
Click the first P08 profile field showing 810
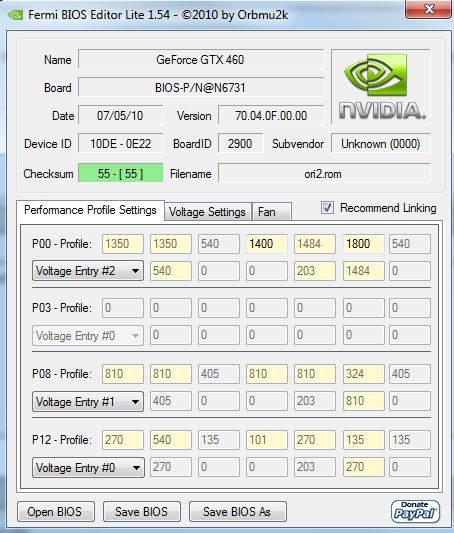(123, 374)
